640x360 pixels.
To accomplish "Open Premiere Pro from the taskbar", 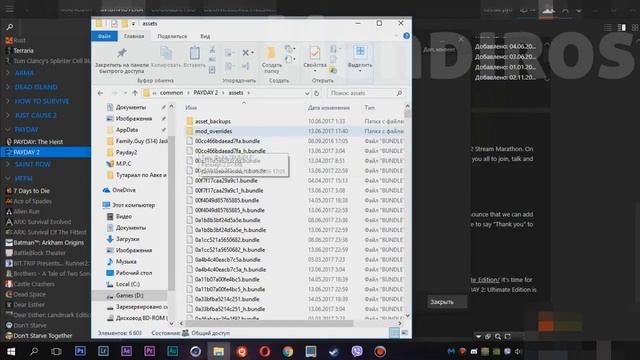I will (149, 351).
